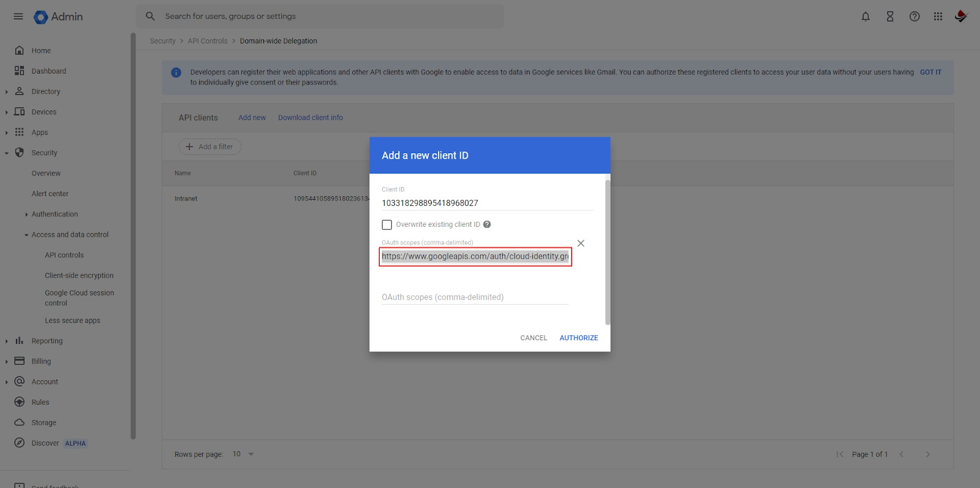Go to the next page arrow
The image size is (980, 488).
[x=928, y=454]
